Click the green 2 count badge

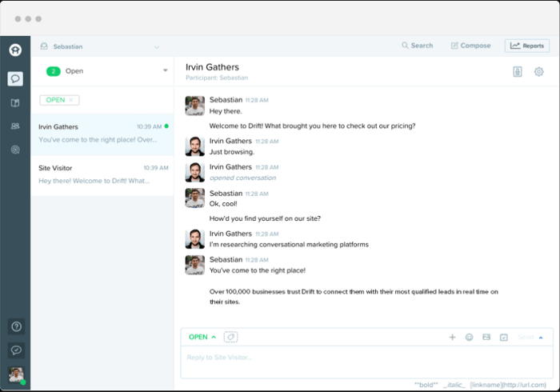coord(54,71)
